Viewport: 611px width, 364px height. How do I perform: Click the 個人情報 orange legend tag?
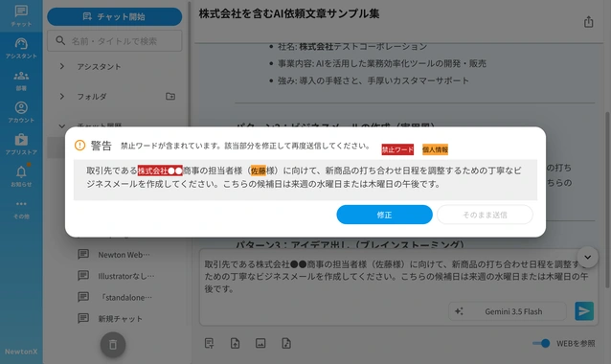(x=435, y=149)
